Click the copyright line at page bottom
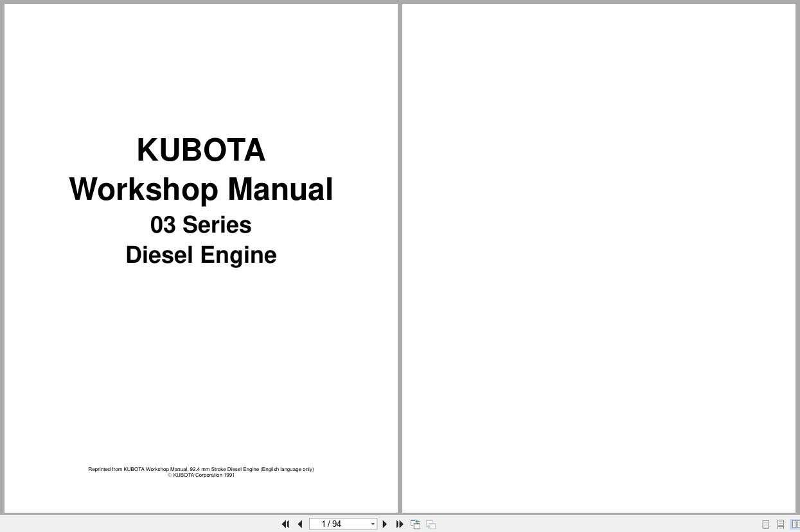The height and width of the screenshot is (532, 800). pyautogui.click(x=201, y=475)
